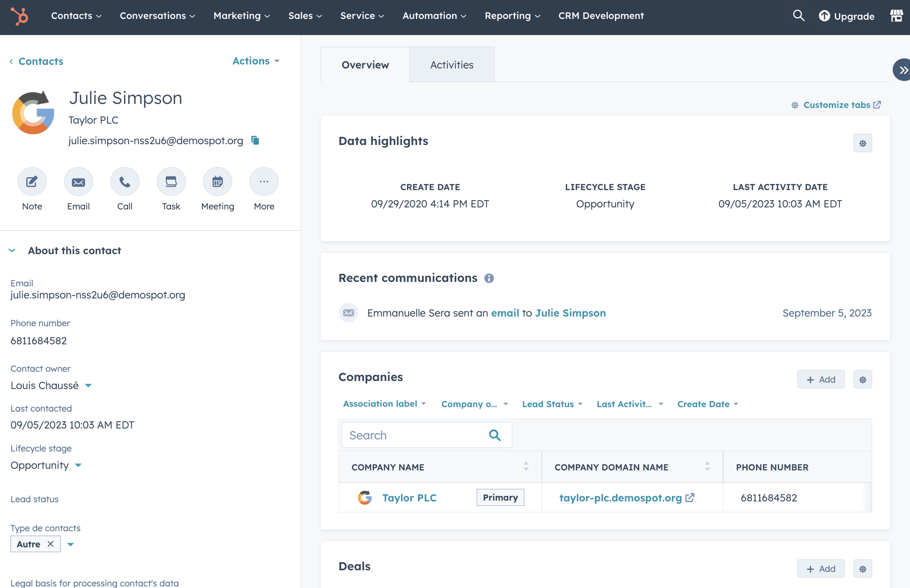
Task: Open the Reporting menu
Action: tap(511, 16)
